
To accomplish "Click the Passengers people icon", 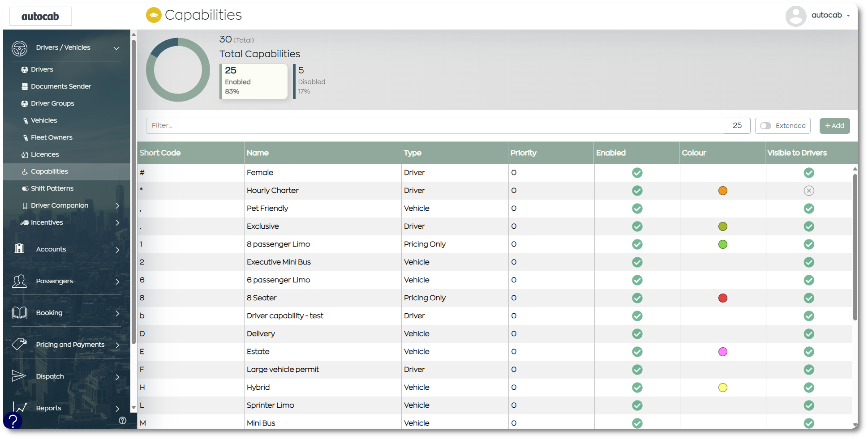I will coord(19,281).
